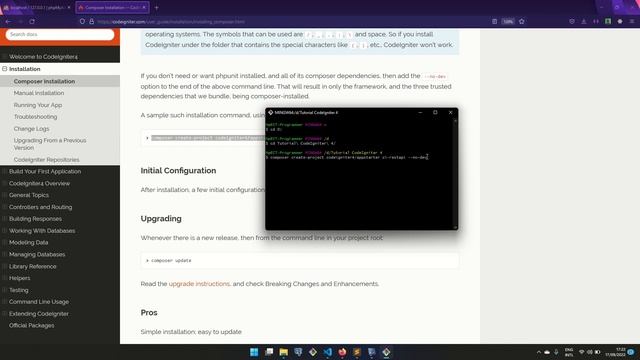Click the green extension icon in toolbar
Screen dimensions: 640x360
pos(608,21)
